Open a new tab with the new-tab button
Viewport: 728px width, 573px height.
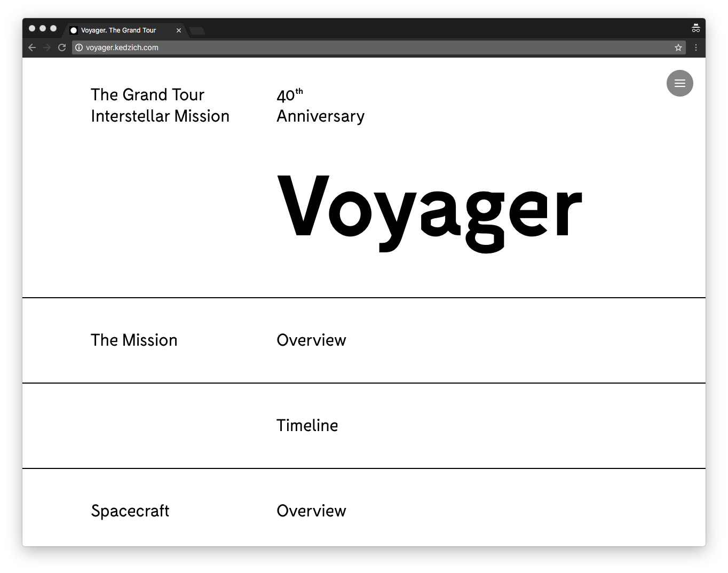197,31
